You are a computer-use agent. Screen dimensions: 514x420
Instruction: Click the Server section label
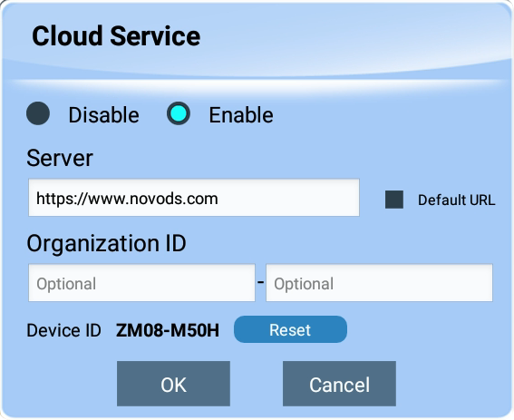click(x=60, y=158)
